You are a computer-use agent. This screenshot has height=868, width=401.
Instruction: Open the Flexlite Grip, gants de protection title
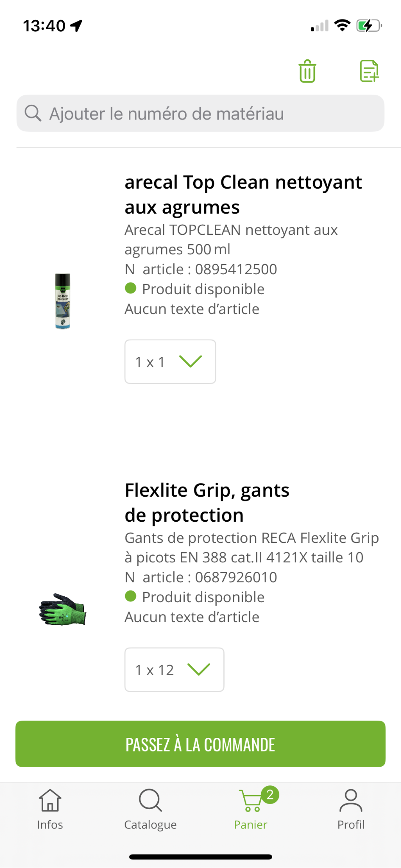coord(207,503)
